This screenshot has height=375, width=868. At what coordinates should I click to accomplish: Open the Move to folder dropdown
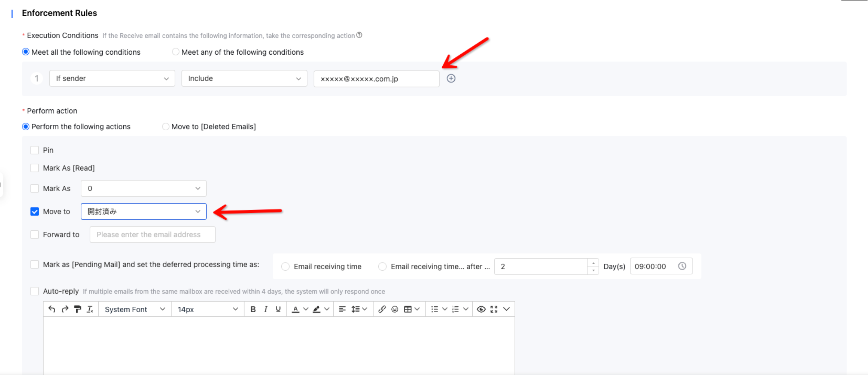[x=143, y=211]
